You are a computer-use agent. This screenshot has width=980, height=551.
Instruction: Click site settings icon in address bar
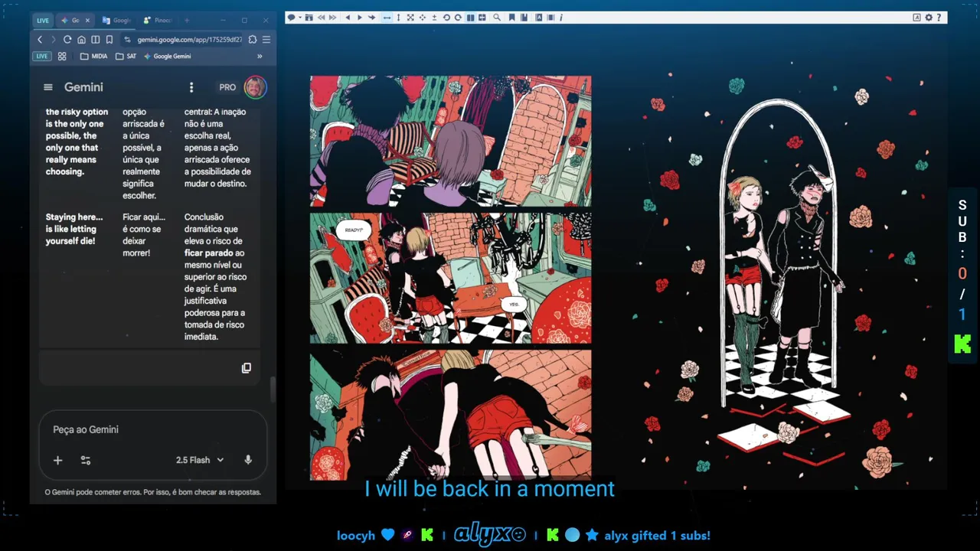click(x=128, y=40)
